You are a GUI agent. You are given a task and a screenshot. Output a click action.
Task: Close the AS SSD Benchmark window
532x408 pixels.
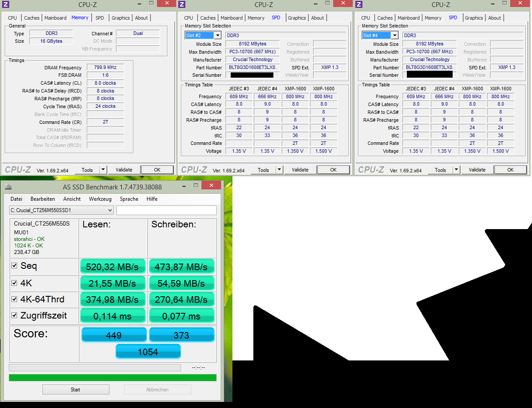coord(211,185)
